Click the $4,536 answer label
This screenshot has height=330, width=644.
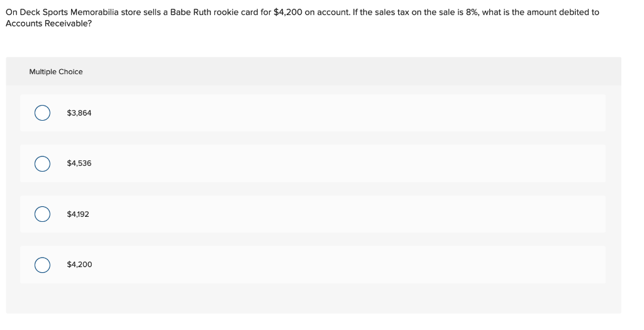(79, 163)
